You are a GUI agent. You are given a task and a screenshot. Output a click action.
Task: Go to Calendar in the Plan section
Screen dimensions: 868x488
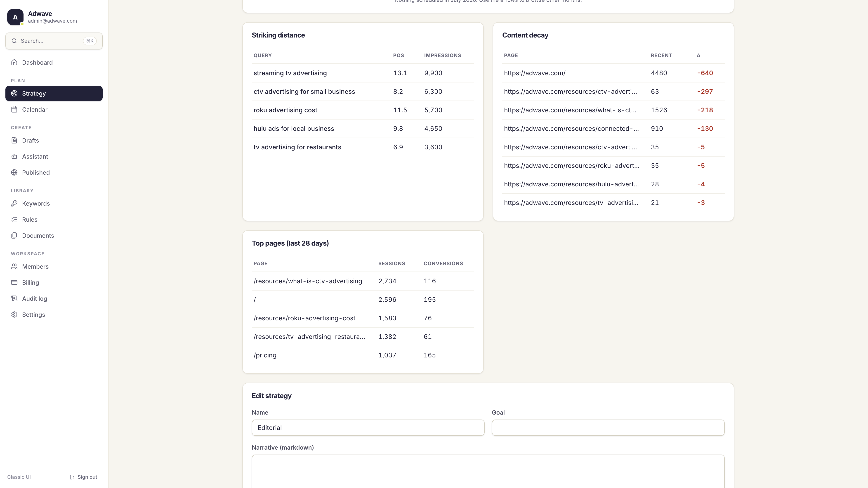point(54,109)
